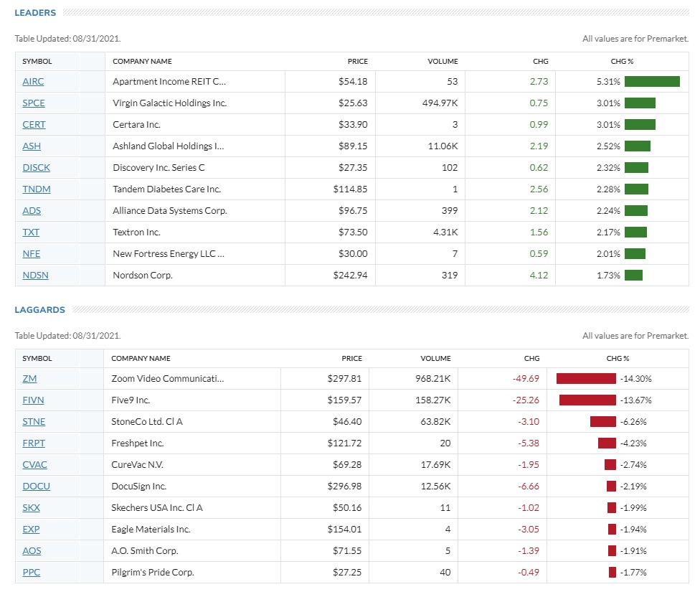Click the Discovery Inc. Series C name

click(159, 167)
